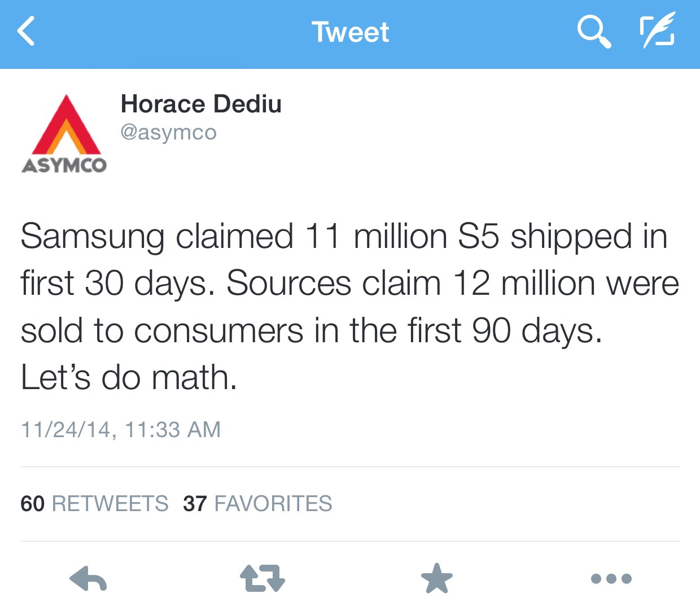Tap the 11/24/14 timestamp
This screenshot has width=700, height=615.
pyautogui.click(x=120, y=430)
